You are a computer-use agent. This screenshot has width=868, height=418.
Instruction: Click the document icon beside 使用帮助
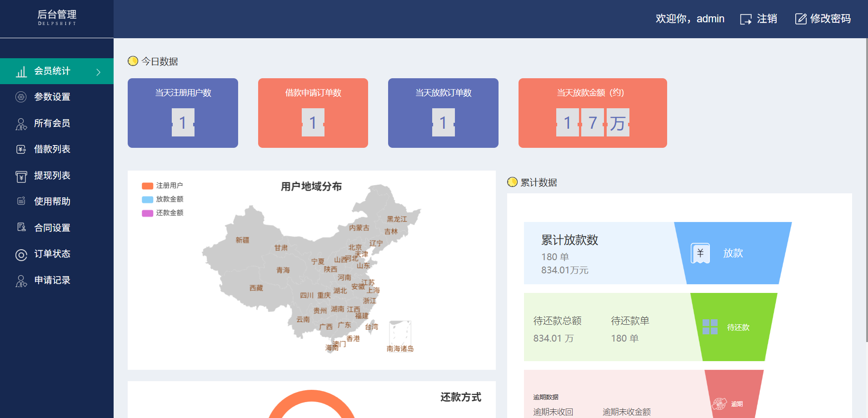click(21, 201)
